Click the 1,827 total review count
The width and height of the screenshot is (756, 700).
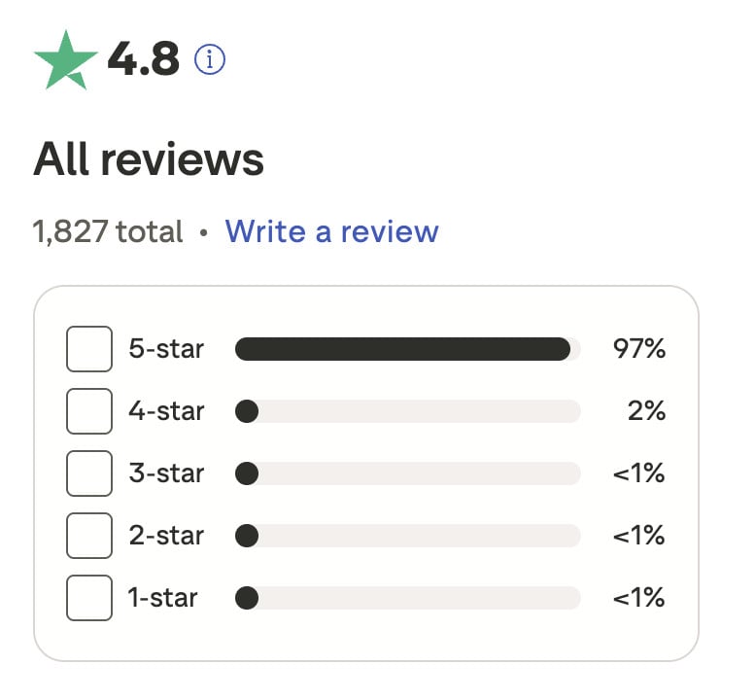click(108, 231)
